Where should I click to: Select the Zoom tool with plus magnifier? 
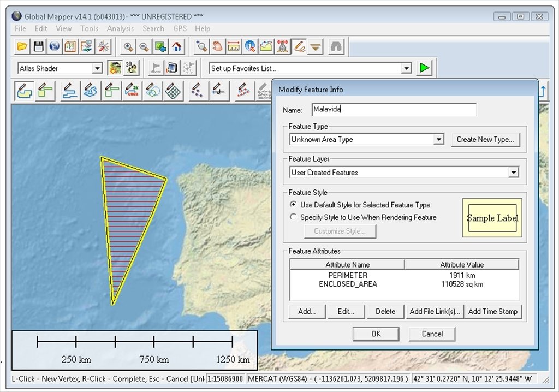pyautogui.click(x=202, y=46)
